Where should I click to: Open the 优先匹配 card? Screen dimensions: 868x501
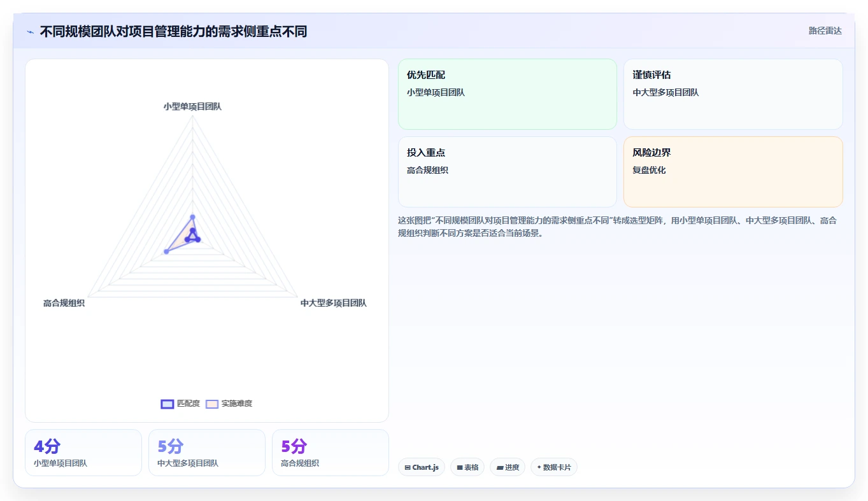click(508, 94)
